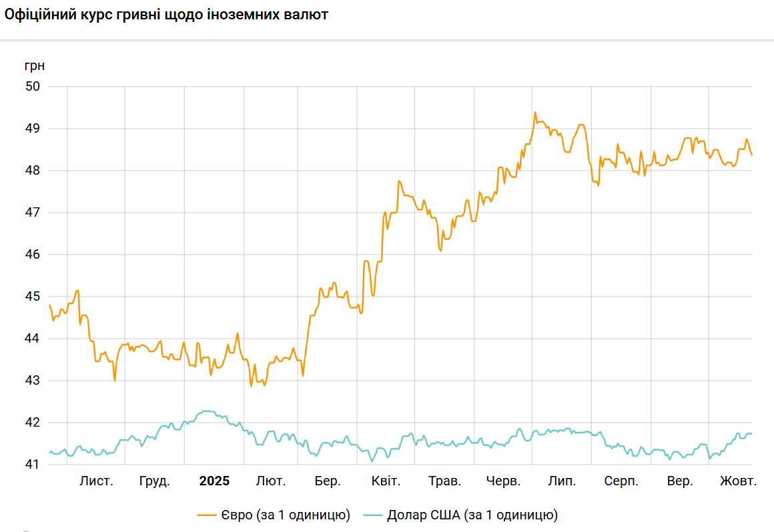Select the bold 2025 label on the time axis
The height and width of the screenshot is (532, 774).
pos(214,481)
